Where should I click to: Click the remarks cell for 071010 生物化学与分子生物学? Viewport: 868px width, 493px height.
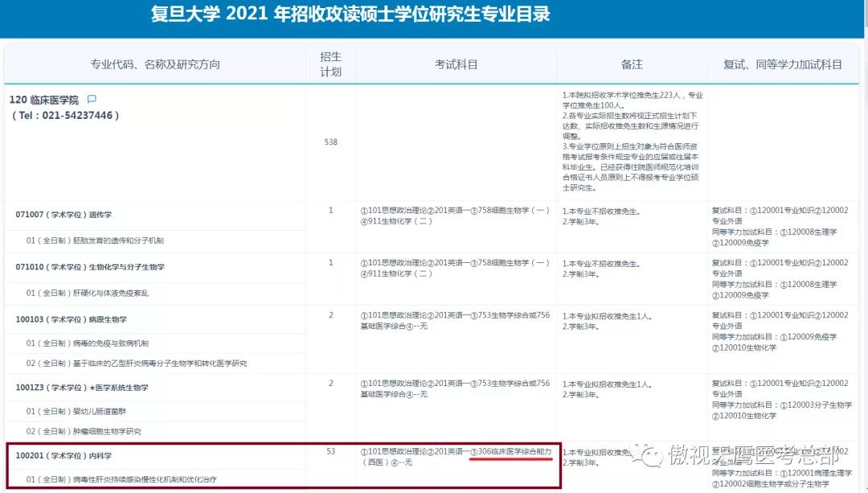coord(601,269)
